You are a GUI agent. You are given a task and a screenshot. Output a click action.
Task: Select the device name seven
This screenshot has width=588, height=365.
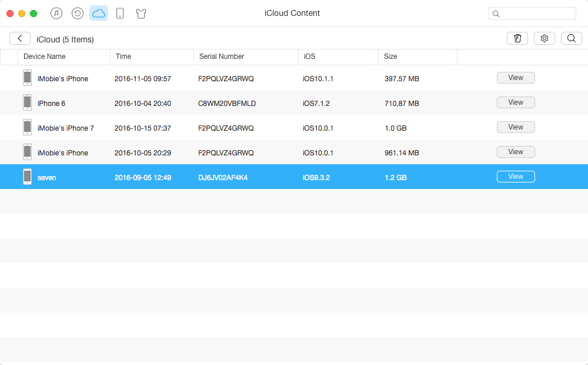pos(46,178)
